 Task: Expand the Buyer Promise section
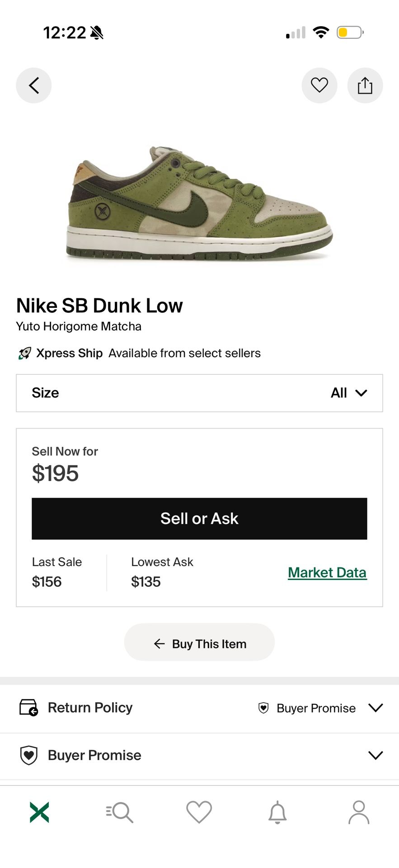(x=376, y=755)
